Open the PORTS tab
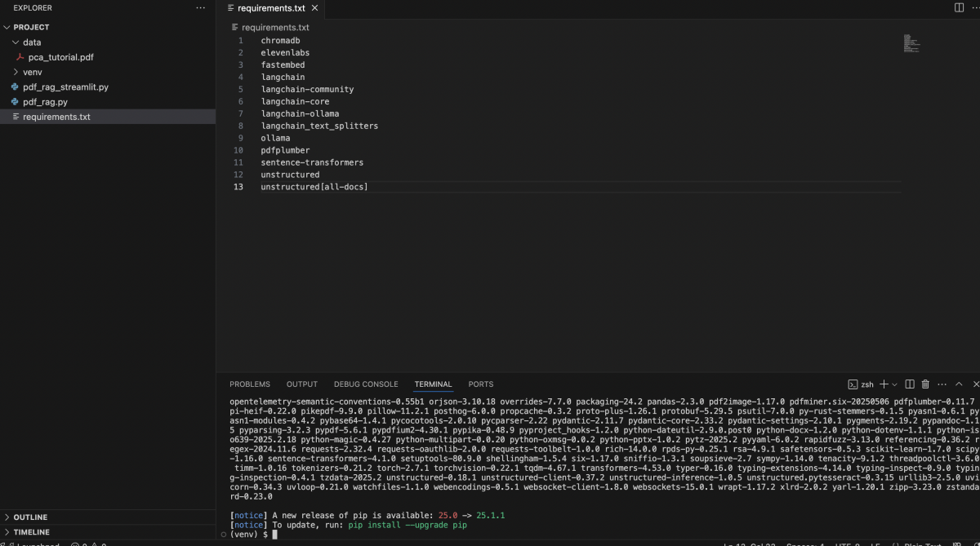The image size is (980, 546). coord(481,384)
